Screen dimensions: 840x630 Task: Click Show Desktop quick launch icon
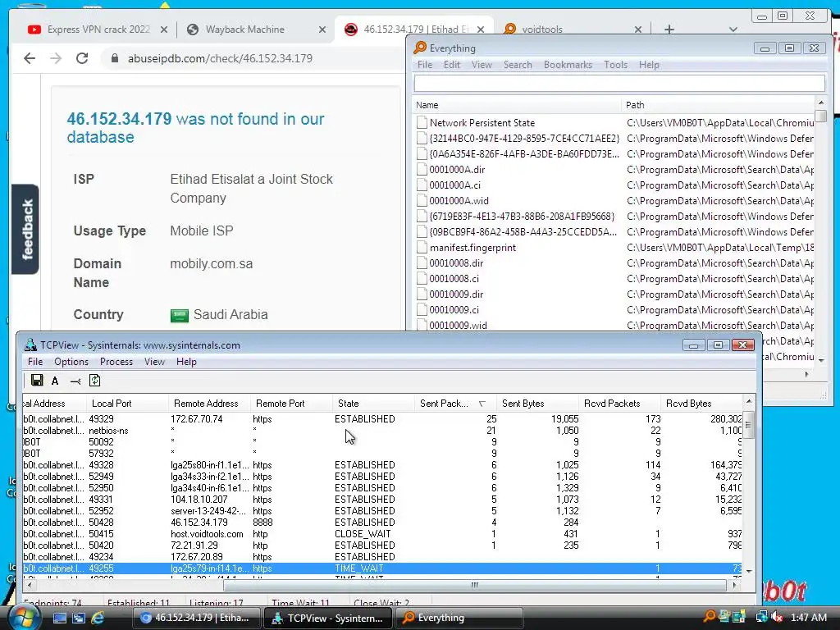coord(59,618)
